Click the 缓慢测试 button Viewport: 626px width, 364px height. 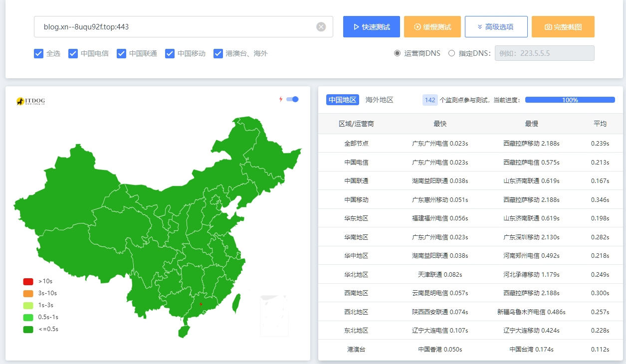tap(432, 26)
